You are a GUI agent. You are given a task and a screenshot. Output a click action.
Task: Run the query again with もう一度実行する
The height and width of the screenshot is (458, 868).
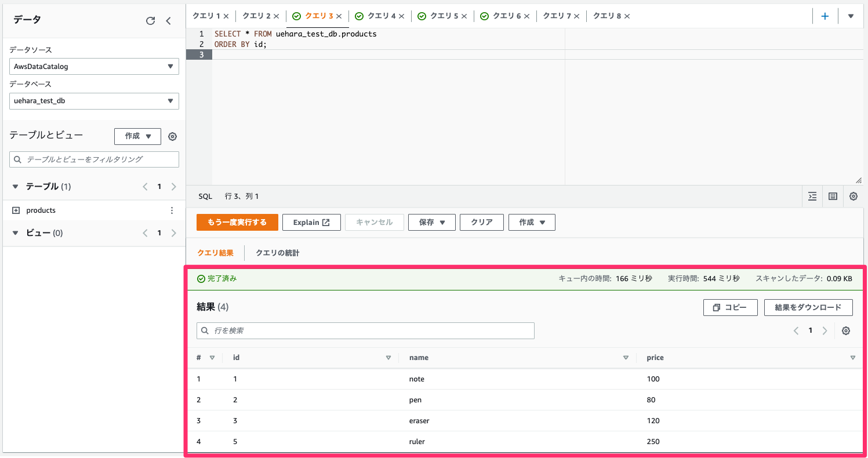click(x=237, y=222)
